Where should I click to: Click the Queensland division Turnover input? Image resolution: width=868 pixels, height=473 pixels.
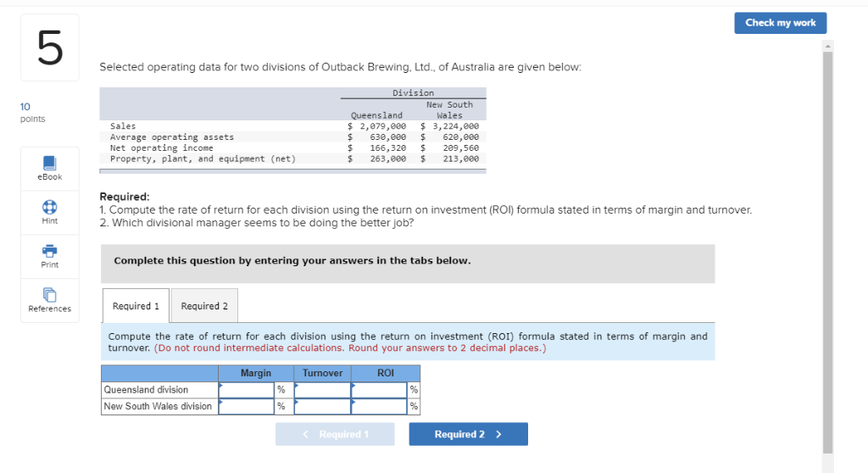322,390
